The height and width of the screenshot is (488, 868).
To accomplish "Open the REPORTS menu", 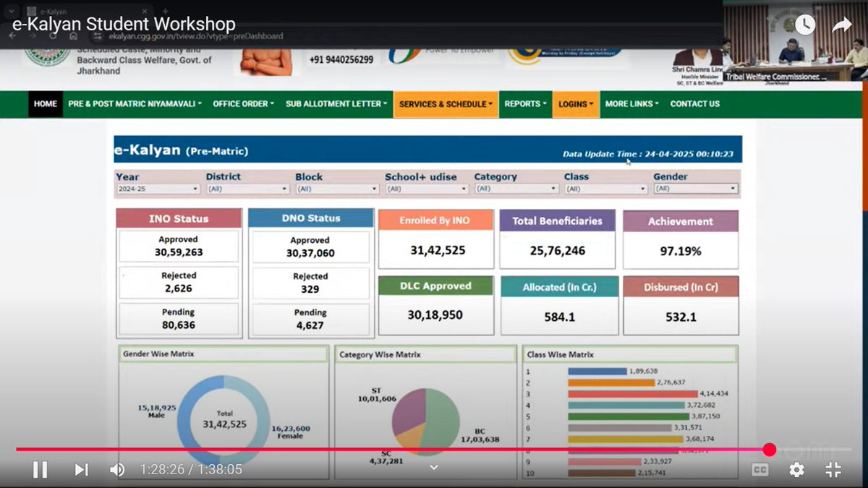I will pos(525,104).
